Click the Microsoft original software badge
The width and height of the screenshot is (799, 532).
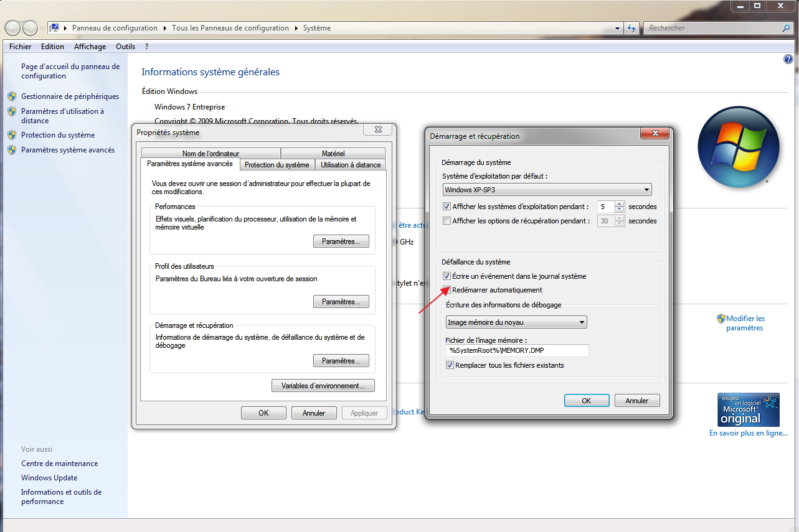click(749, 409)
